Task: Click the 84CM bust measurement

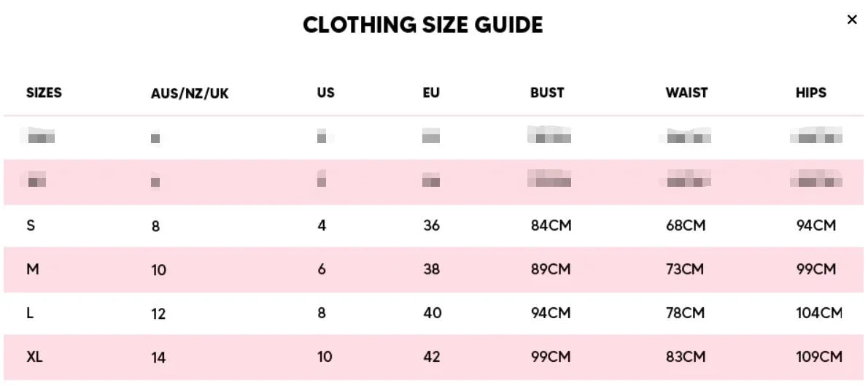Action: pos(551,225)
